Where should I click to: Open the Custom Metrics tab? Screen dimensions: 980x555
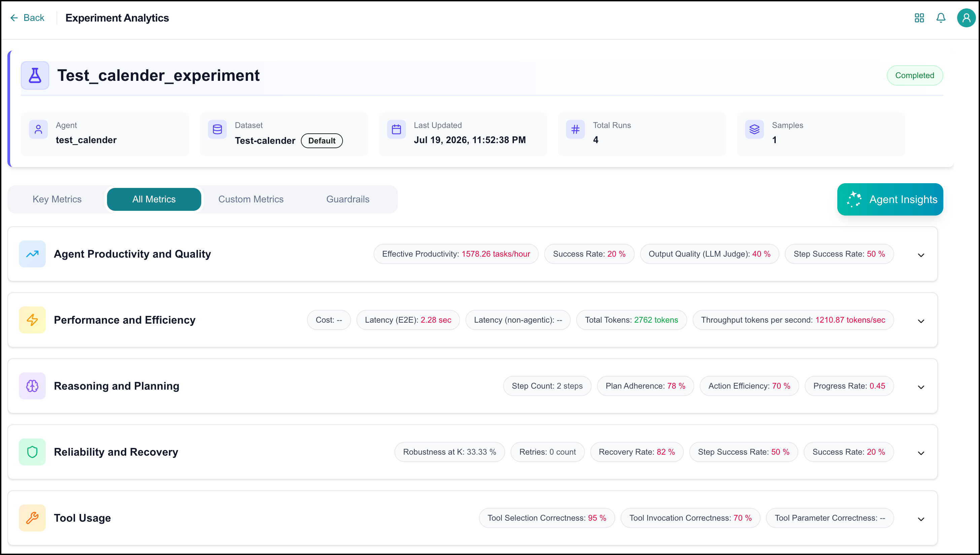coord(251,199)
